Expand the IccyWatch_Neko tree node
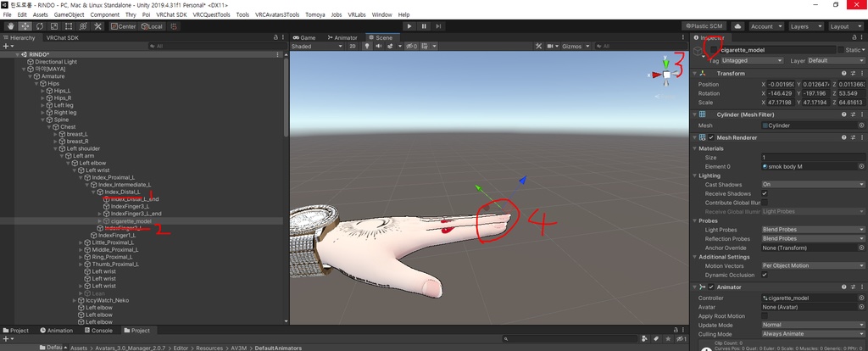 [75, 300]
